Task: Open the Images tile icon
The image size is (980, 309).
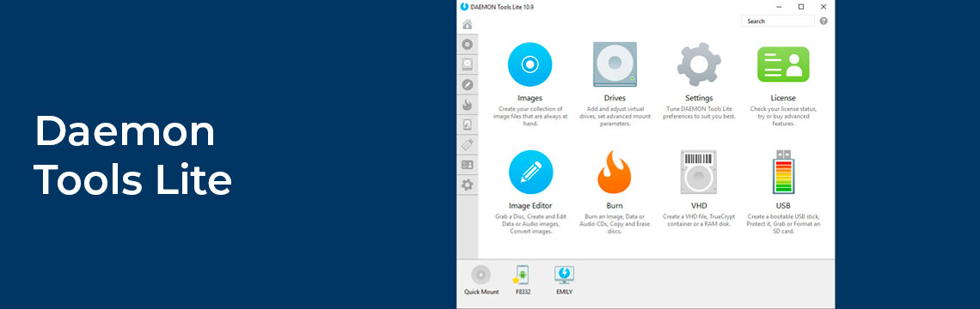Action: click(530, 64)
